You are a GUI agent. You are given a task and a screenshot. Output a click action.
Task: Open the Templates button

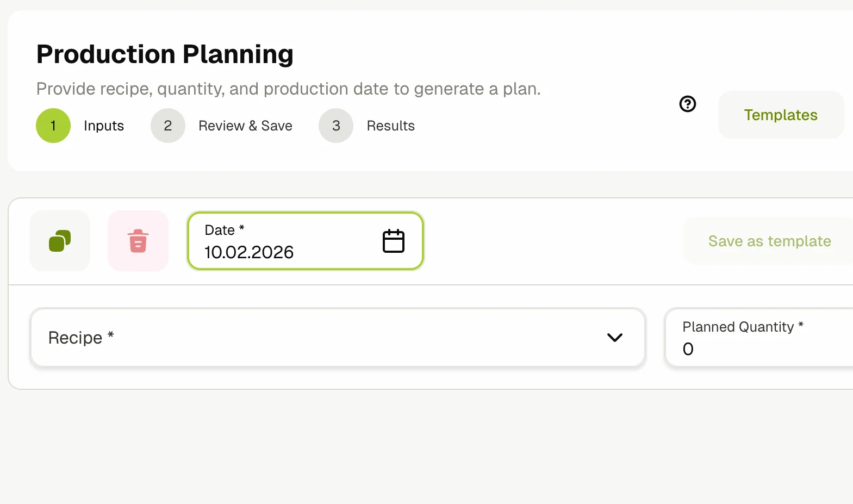[781, 115]
